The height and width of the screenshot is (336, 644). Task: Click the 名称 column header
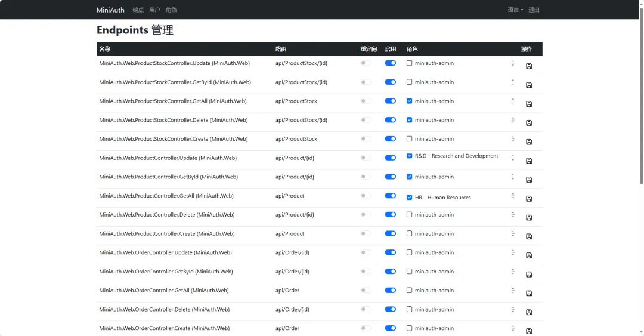[105, 49]
